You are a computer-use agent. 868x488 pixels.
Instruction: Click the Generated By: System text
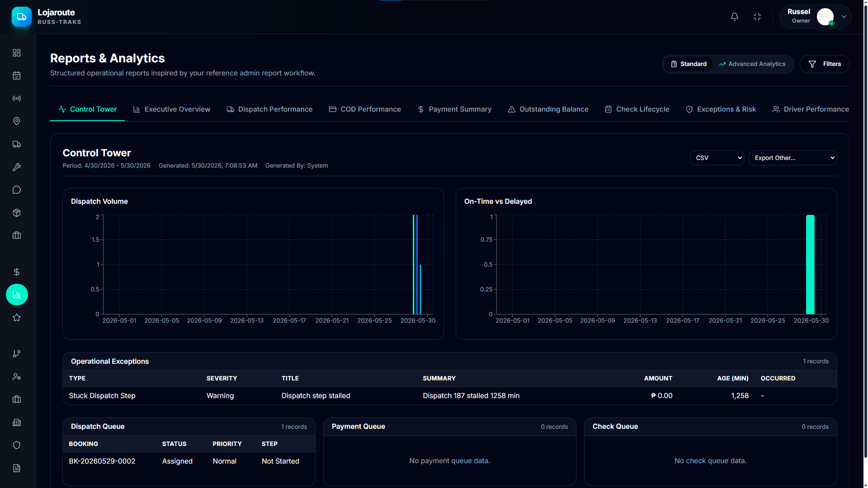coord(297,166)
